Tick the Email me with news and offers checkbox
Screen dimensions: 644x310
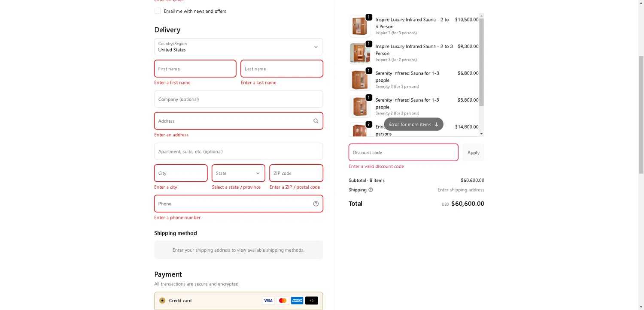pos(158,11)
